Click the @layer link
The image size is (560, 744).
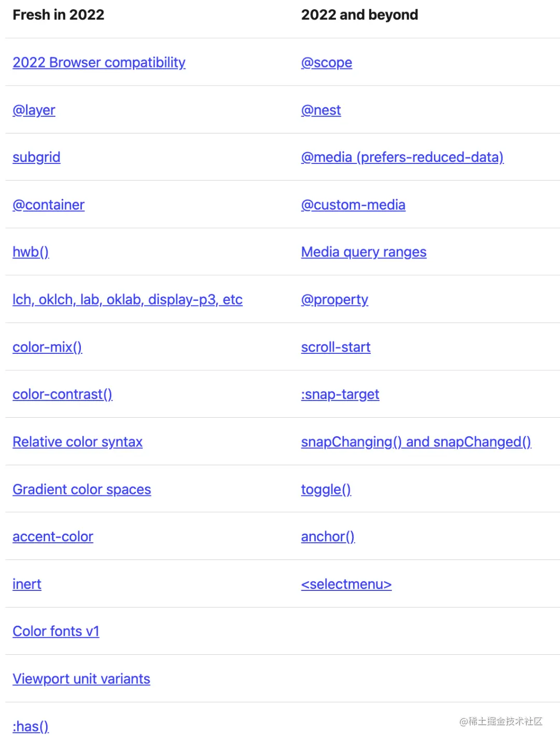(34, 110)
